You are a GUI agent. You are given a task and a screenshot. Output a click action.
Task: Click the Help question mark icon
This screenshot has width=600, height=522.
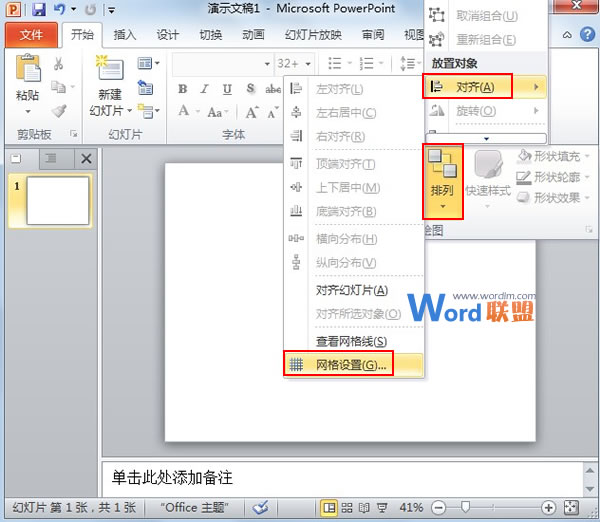(x=587, y=34)
